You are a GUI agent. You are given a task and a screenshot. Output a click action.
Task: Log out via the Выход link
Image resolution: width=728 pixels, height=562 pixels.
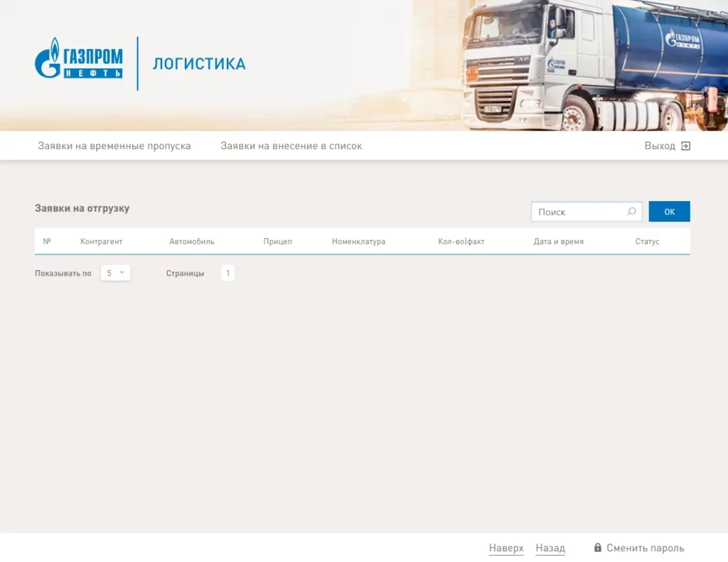pos(660,146)
